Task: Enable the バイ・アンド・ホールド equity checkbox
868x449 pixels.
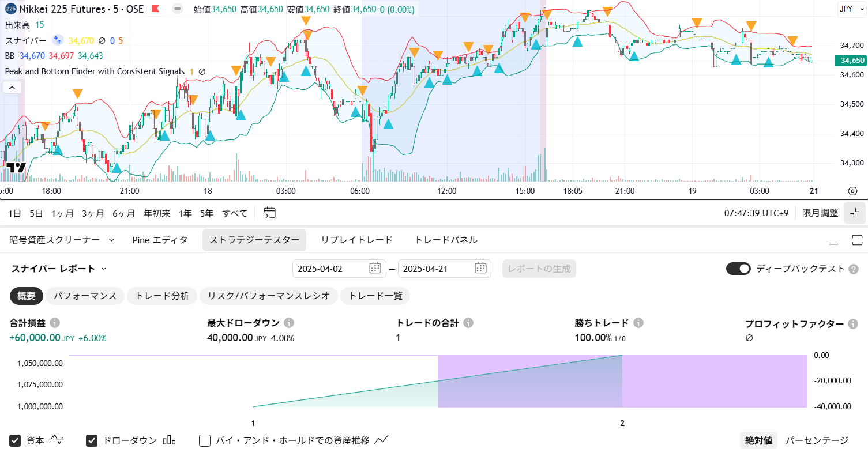Action: coord(205,440)
